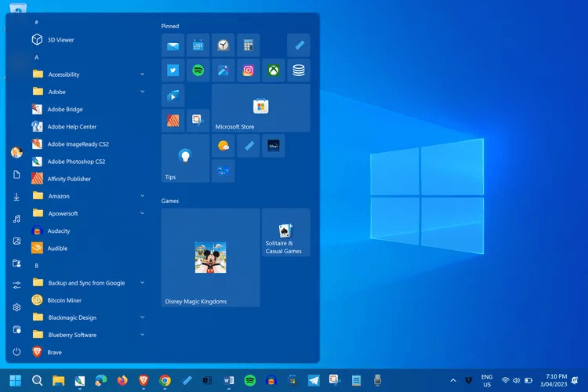Launch Adobe Photoshop CS2
This screenshot has height=392, width=588.
[x=88, y=162]
